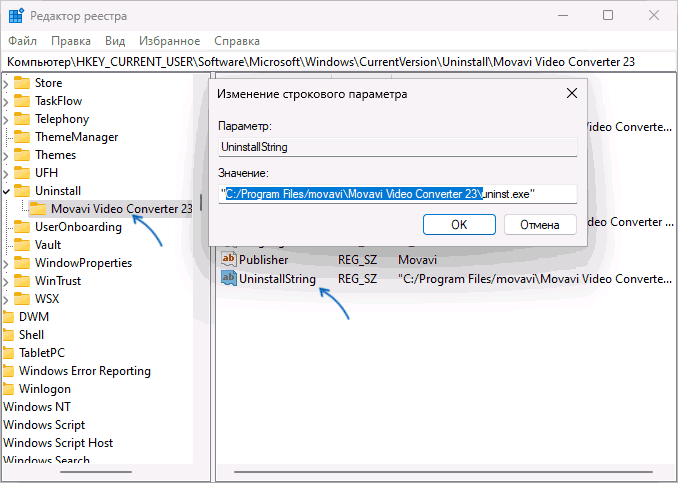
Task: Select the TabletPC key in tree
Action: coord(42,353)
